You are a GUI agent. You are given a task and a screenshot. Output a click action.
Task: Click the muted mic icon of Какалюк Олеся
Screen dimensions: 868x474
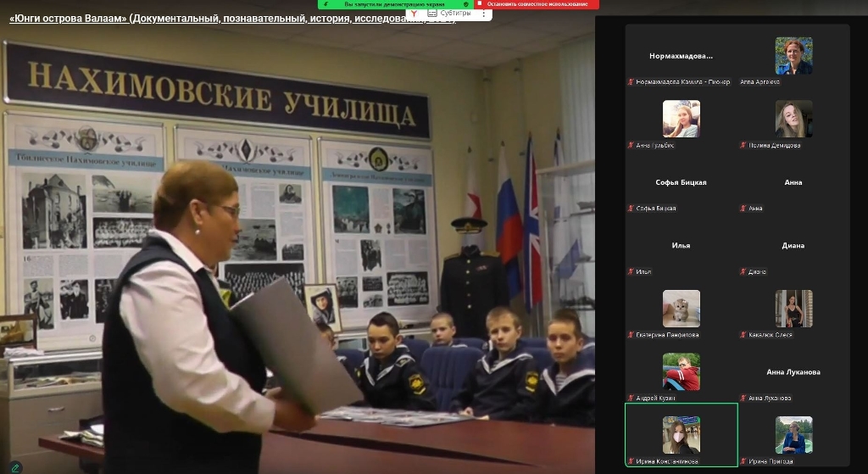point(743,335)
